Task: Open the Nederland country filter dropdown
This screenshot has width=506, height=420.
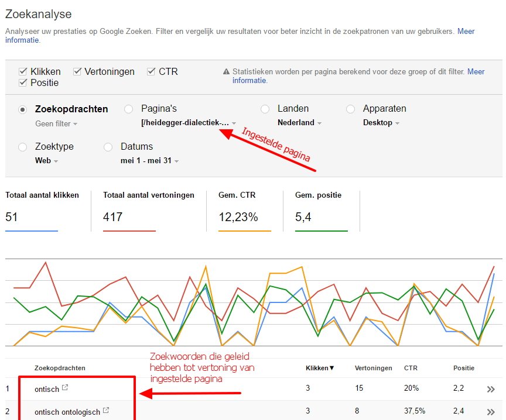Action: point(299,123)
